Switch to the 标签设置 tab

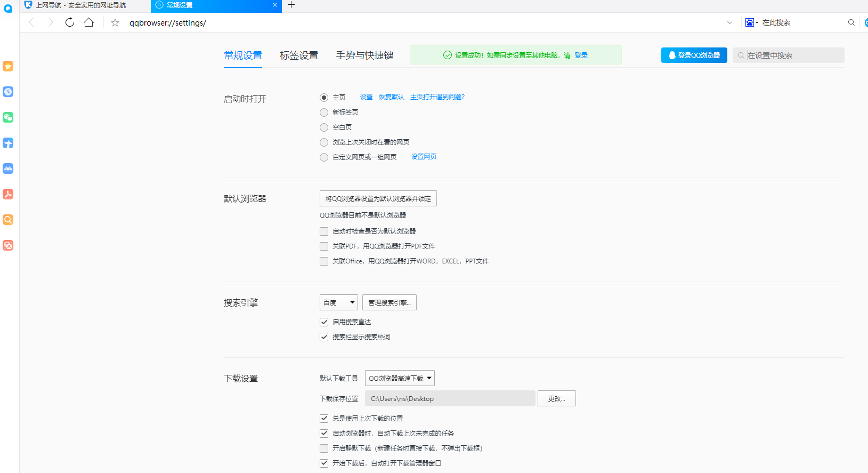tap(299, 55)
